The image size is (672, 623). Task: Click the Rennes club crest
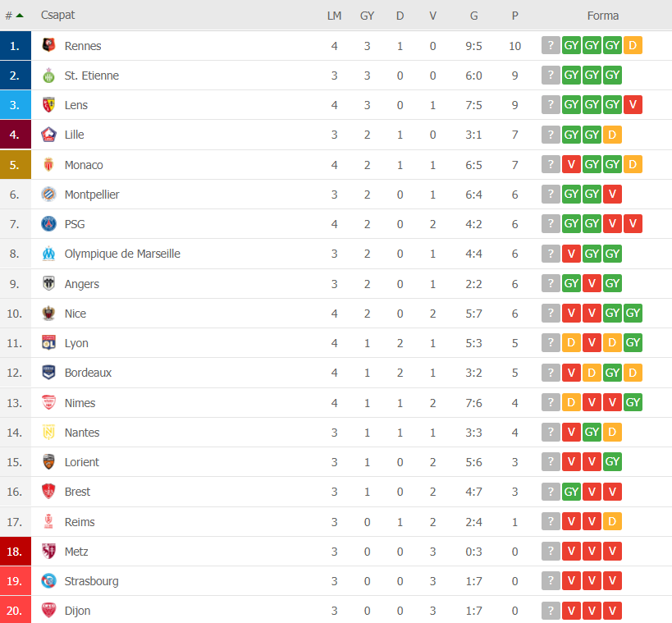49,45
